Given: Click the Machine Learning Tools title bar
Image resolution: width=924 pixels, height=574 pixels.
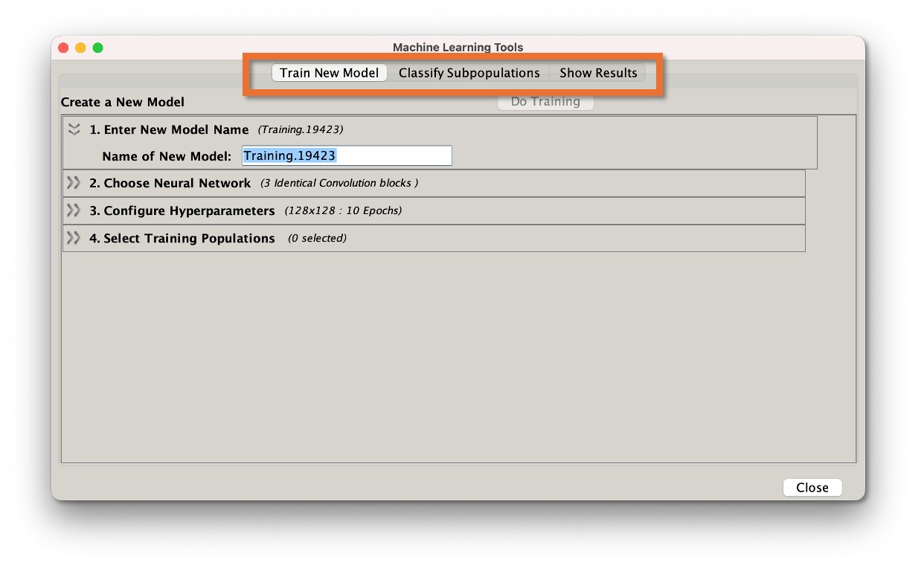Looking at the screenshot, I should coord(458,48).
